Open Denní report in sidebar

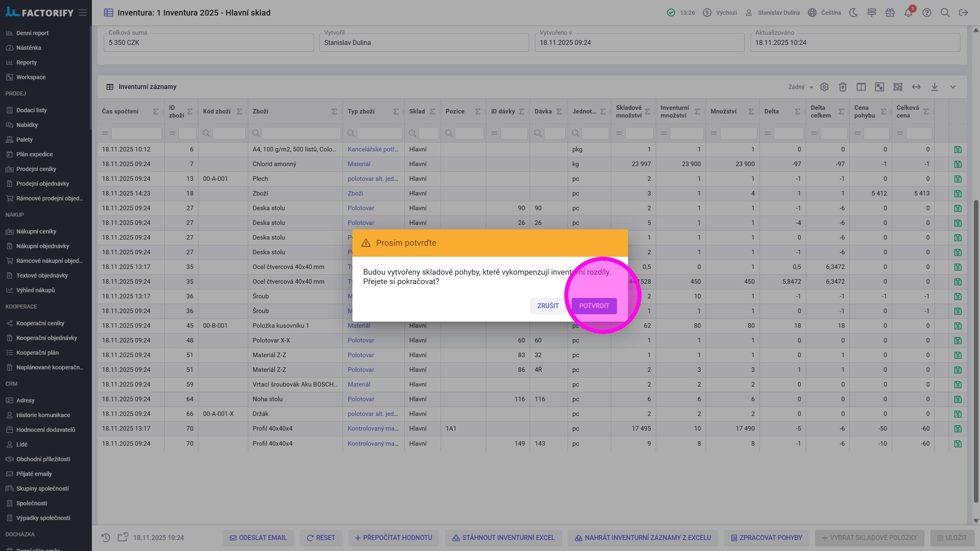(x=32, y=33)
